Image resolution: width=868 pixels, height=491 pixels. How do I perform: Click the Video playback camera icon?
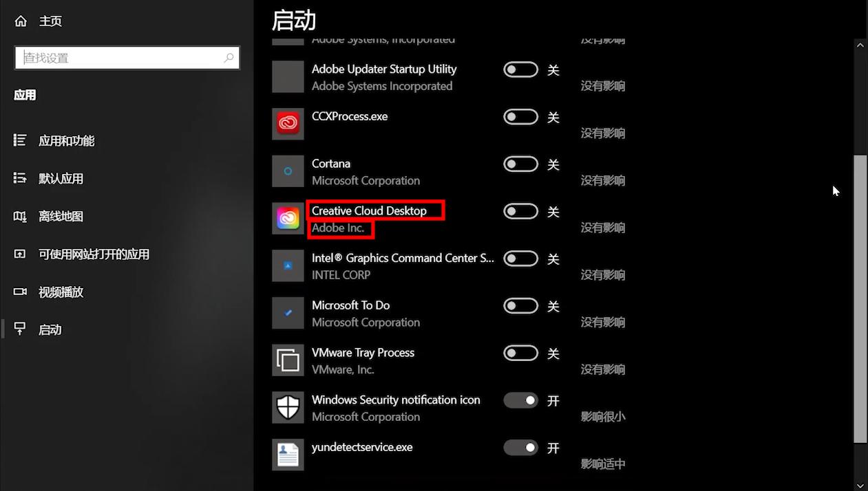click(20, 292)
